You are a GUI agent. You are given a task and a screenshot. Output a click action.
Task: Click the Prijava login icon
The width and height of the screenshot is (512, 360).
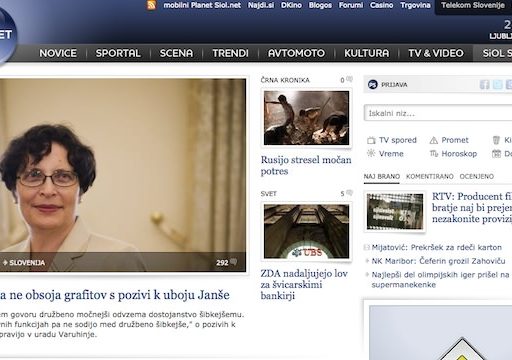tap(373, 85)
